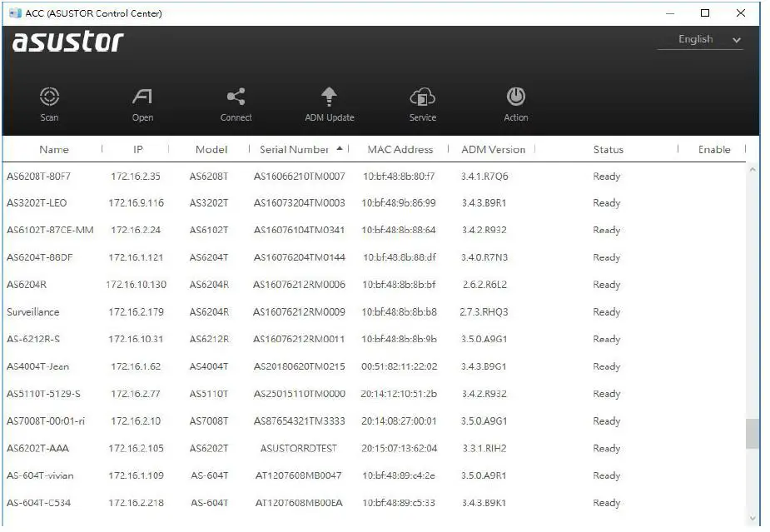Click model cell AS7008T
Image resolution: width=770 pixels, height=532 pixels.
click(x=209, y=421)
